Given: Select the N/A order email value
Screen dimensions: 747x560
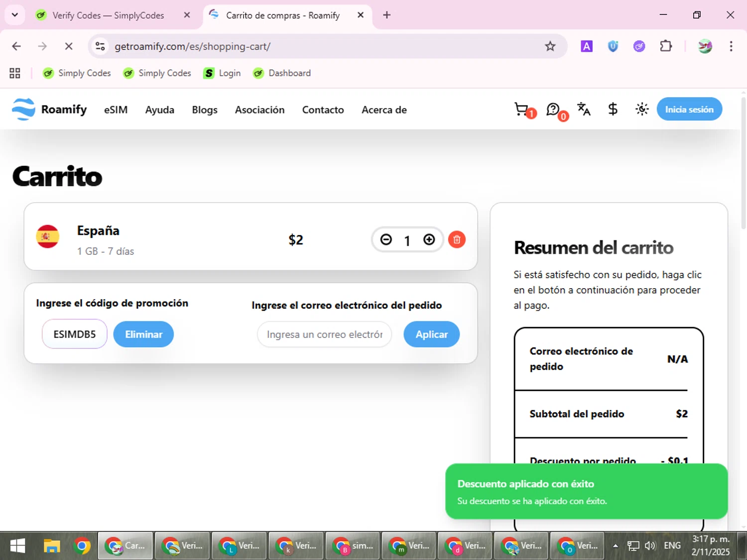Looking at the screenshot, I should point(677,359).
